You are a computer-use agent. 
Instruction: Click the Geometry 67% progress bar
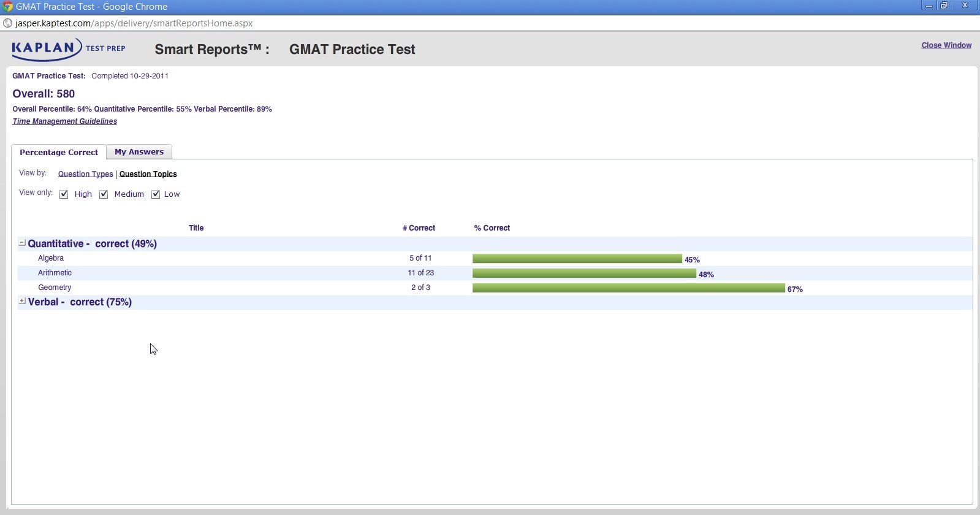tap(629, 288)
